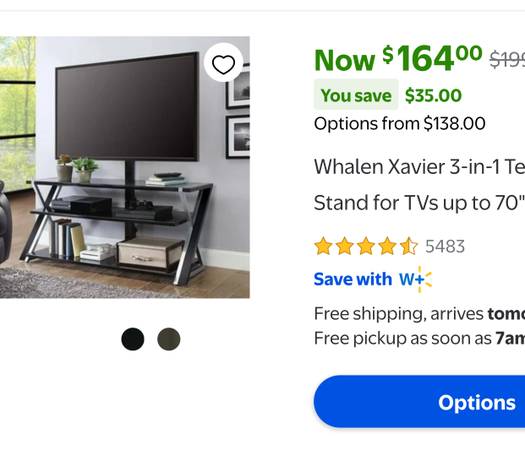
Task: Select the dark olive color swatch
Action: click(x=169, y=339)
